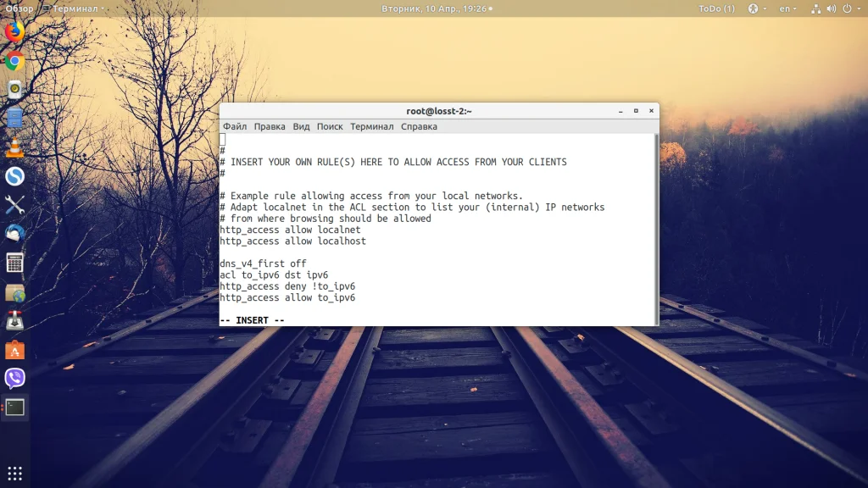Open the power icon system menu
This screenshot has width=868, height=488.
click(x=847, y=8)
